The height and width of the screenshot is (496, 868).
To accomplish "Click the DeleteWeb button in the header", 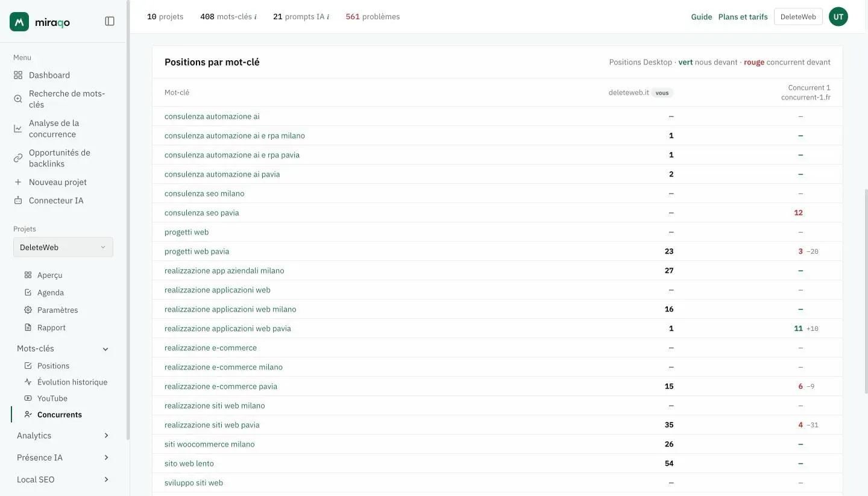I will [798, 17].
